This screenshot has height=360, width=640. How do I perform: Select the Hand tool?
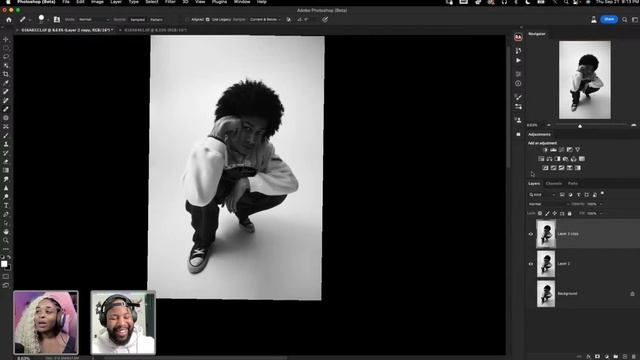pyautogui.click(x=6, y=231)
